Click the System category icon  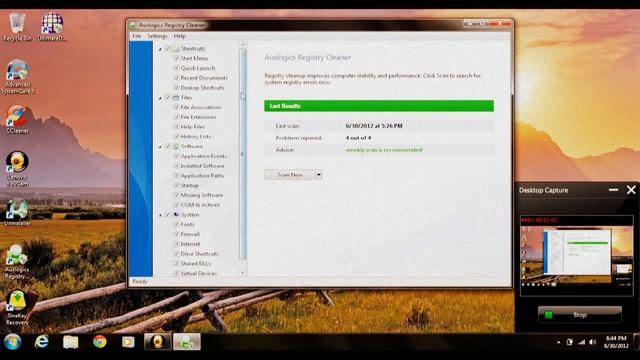click(x=176, y=214)
